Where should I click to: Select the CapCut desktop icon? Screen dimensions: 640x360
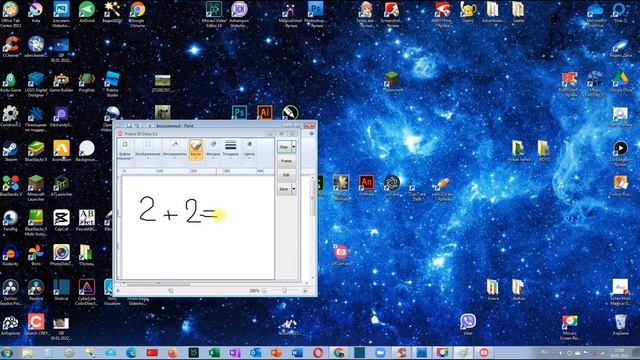pos(61,221)
